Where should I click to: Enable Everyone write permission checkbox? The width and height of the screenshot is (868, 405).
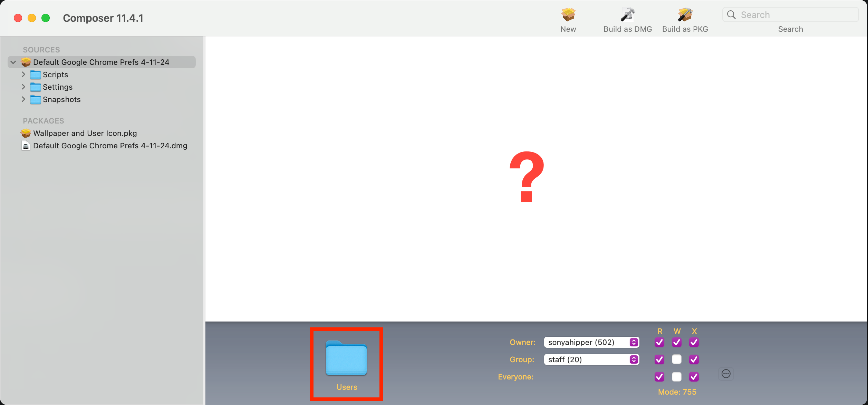tap(677, 377)
